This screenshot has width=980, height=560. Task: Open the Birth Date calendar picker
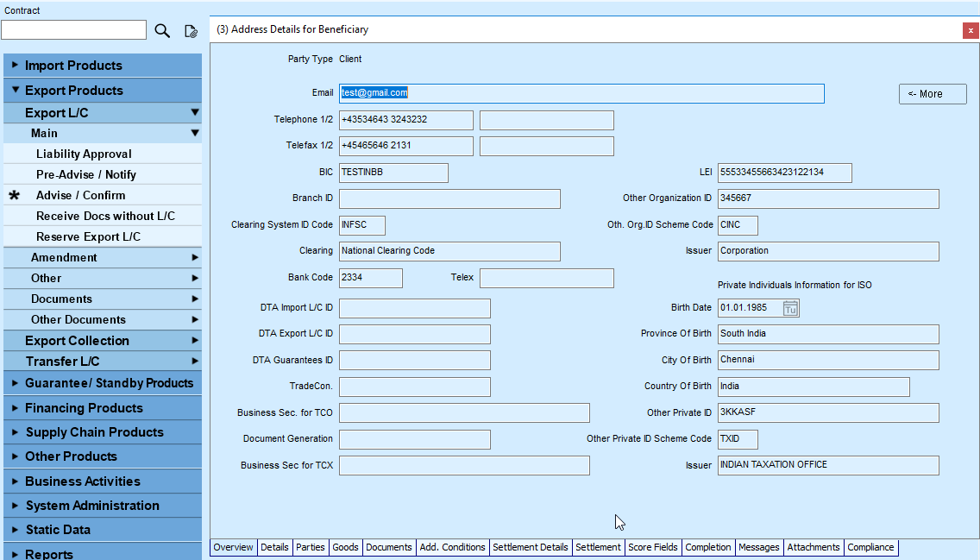(790, 308)
